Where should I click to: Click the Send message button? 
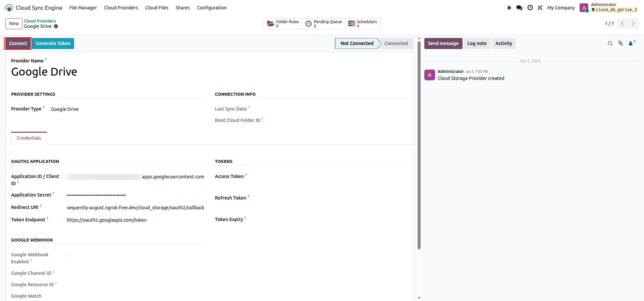[x=443, y=43]
